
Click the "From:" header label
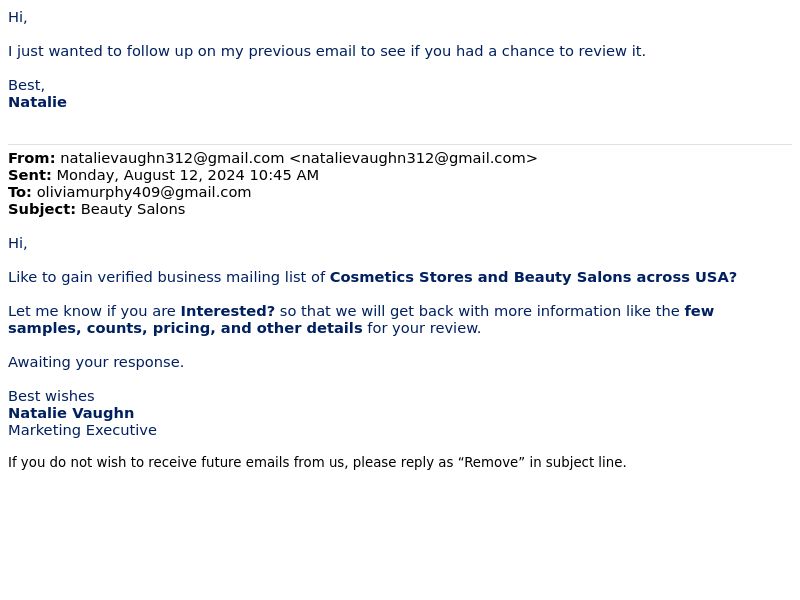tap(32, 158)
